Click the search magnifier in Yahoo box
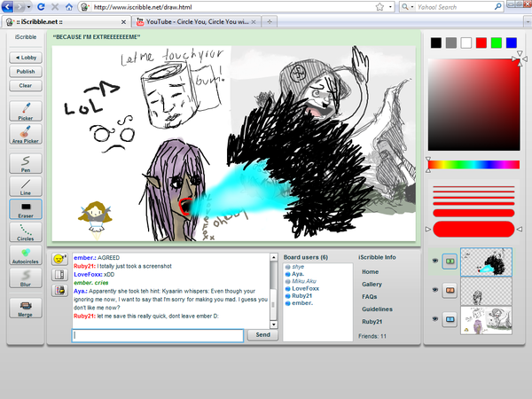The height and width of the screenshot is (399, 532). point(498,6)
